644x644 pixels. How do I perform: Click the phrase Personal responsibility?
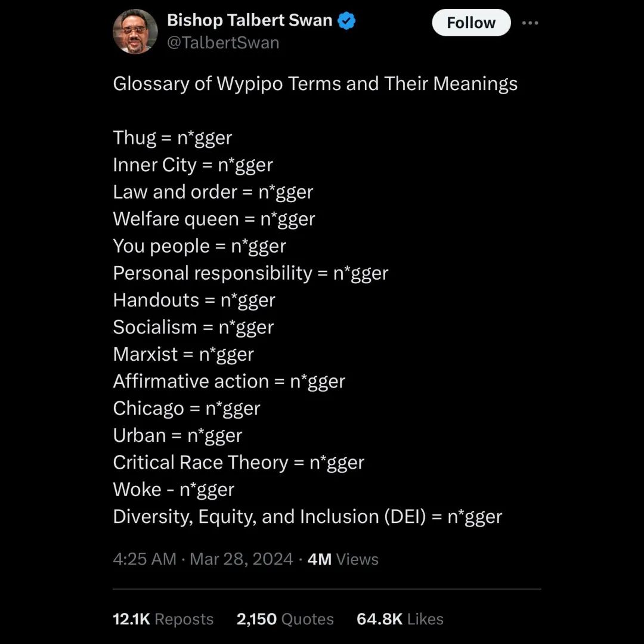[212, 273]
